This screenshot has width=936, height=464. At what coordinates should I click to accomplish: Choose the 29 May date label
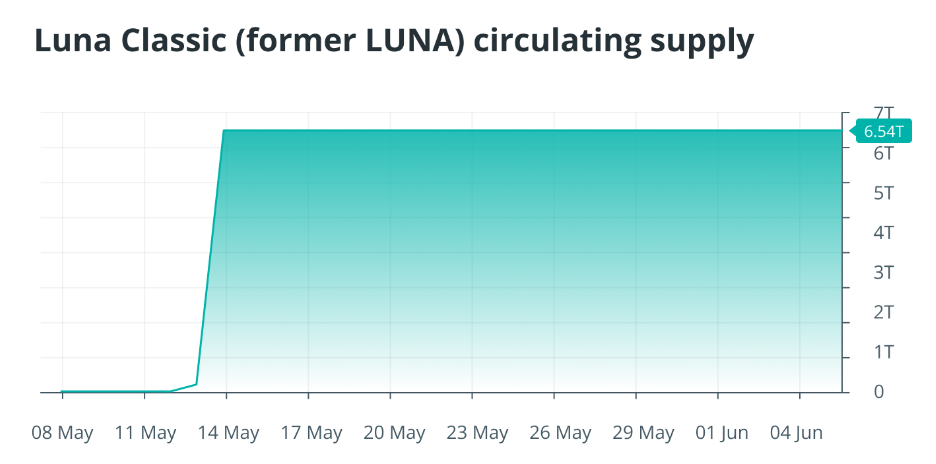tap(642, 433)
